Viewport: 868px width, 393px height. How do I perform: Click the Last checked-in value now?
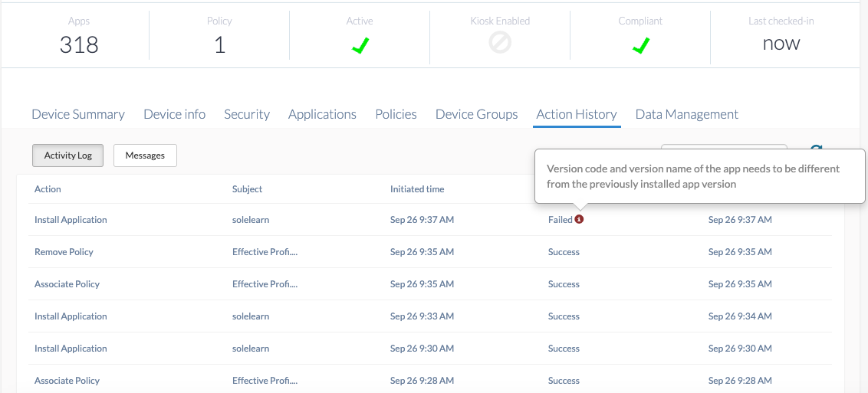point(781,43)
